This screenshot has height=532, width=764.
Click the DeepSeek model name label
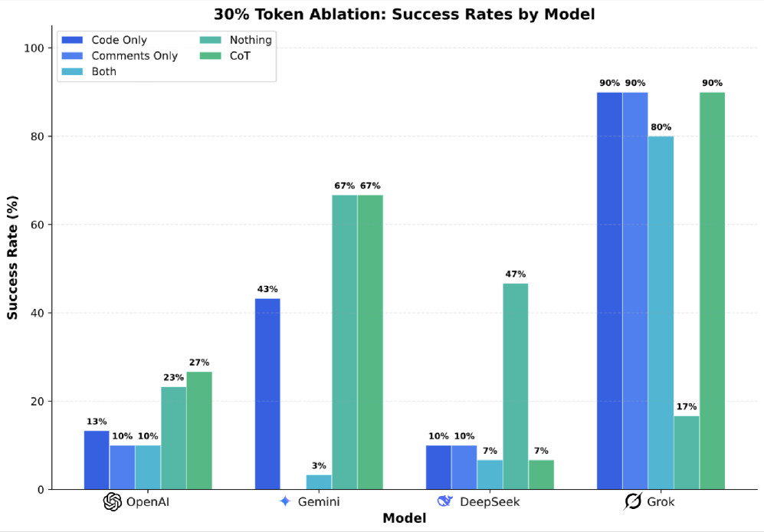(490, 502)
